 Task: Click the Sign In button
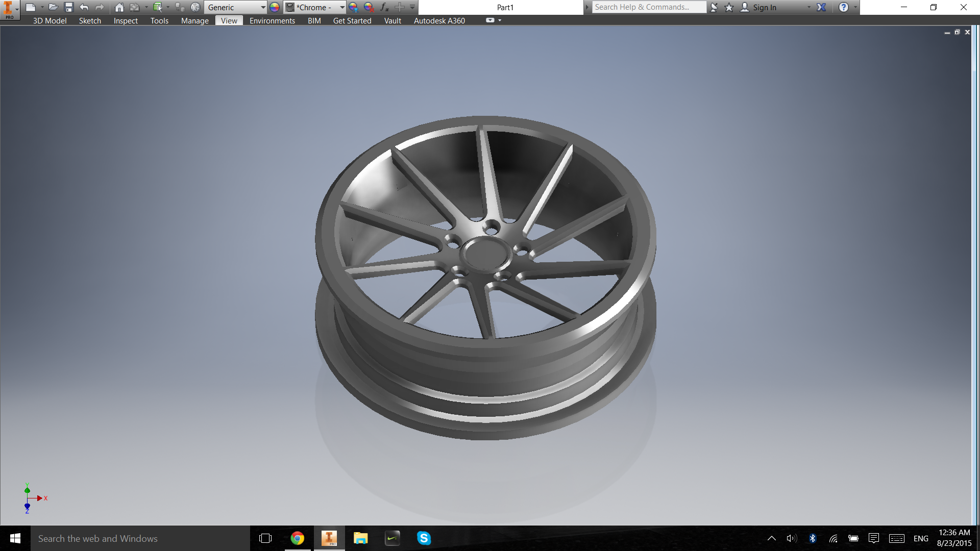click(764, 7)
